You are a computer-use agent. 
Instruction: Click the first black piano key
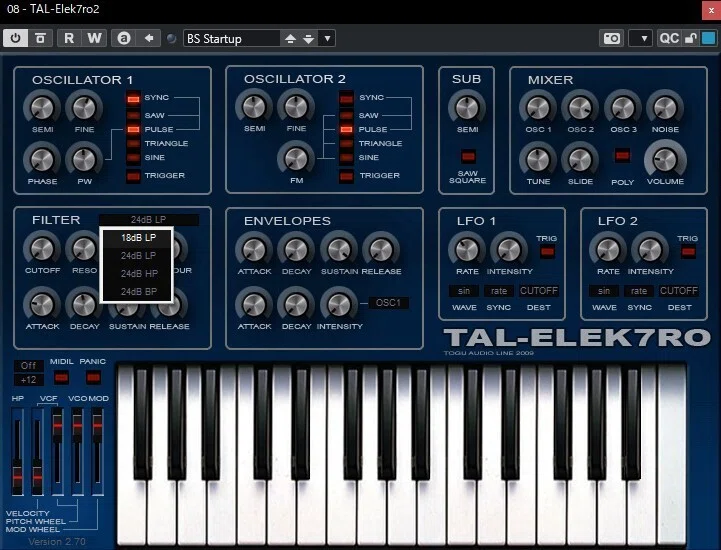(x=143, y=423)
